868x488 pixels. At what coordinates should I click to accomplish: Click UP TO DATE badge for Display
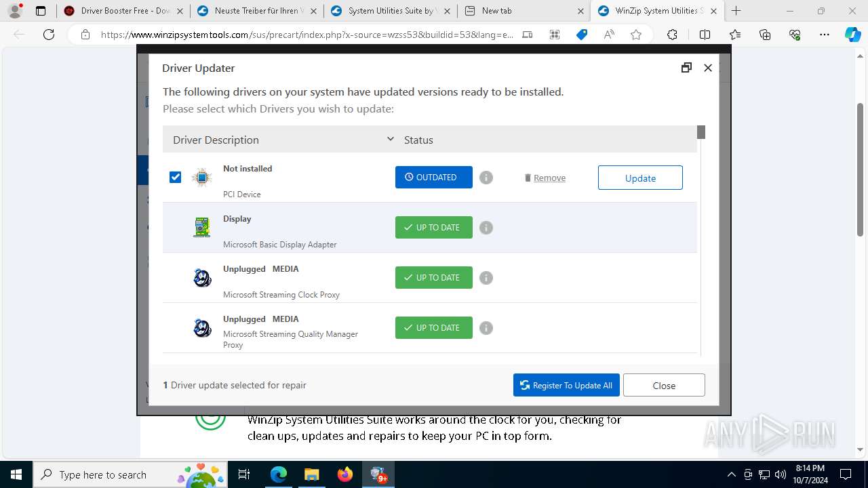point(434,228)
